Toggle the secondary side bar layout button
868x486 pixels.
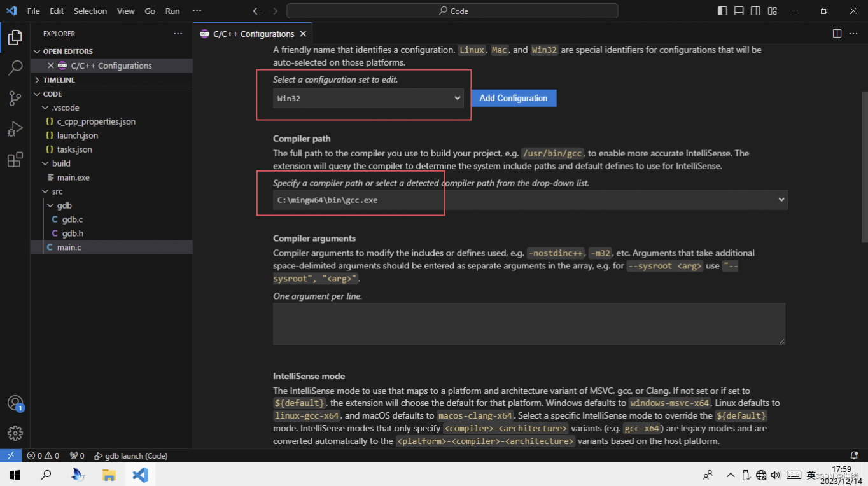coord(755,11)
